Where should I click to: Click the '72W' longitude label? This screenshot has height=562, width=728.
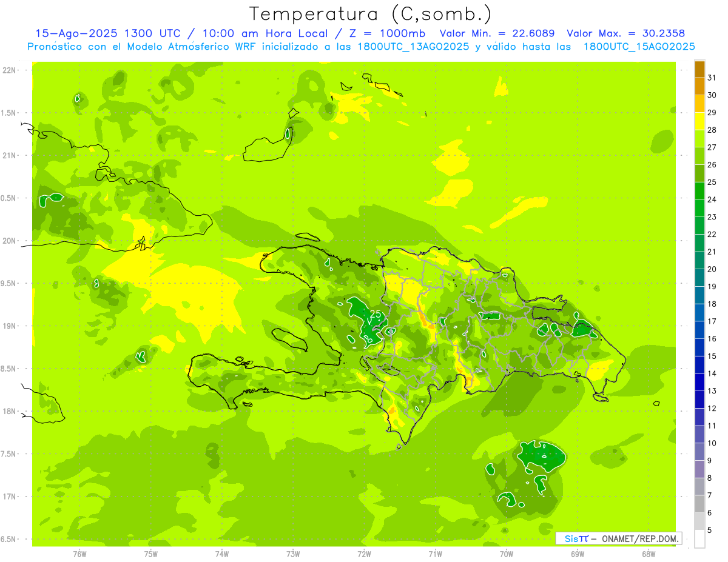(x=364, y=554)
